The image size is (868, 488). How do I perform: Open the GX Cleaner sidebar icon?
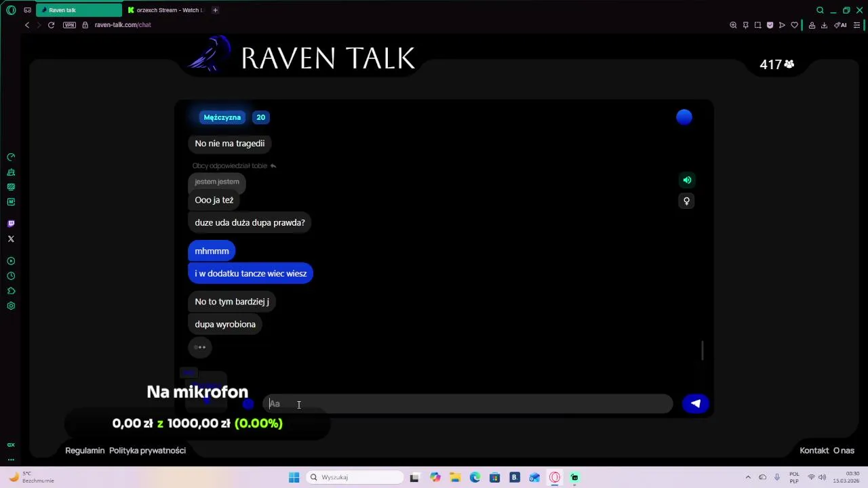coord(11,172)
